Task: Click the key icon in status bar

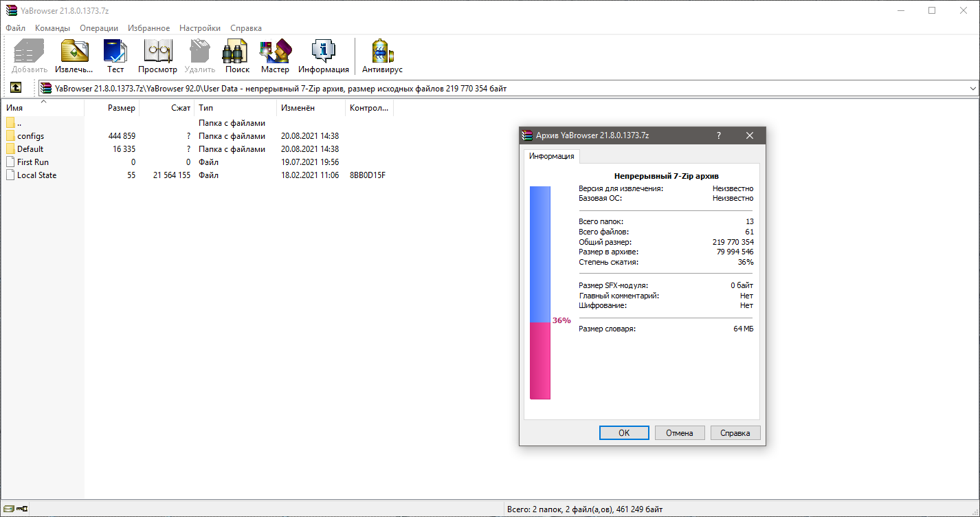Action: (23, 509)
